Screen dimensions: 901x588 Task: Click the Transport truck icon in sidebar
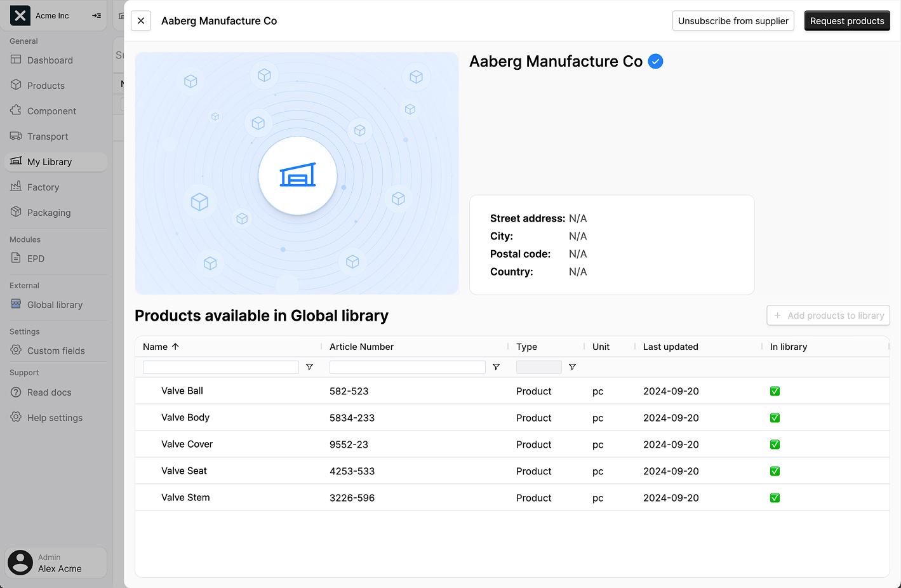[x=16, y=136]
